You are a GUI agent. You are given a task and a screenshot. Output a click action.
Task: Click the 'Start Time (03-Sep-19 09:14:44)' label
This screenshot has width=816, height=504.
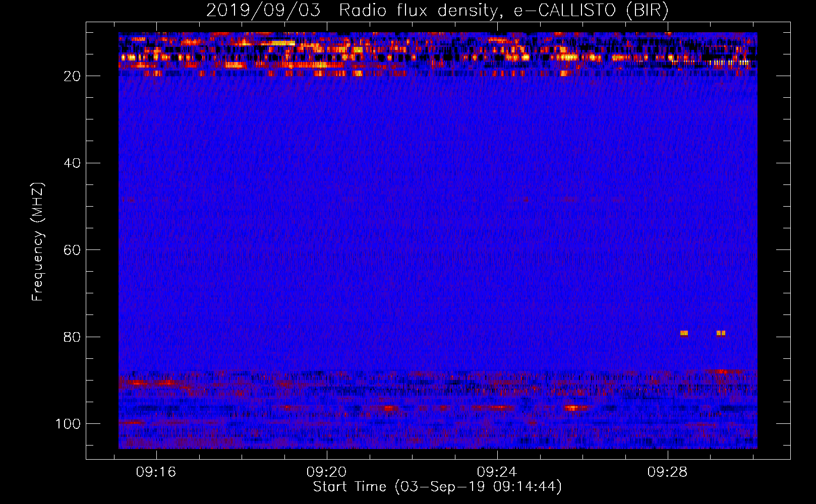437,487
